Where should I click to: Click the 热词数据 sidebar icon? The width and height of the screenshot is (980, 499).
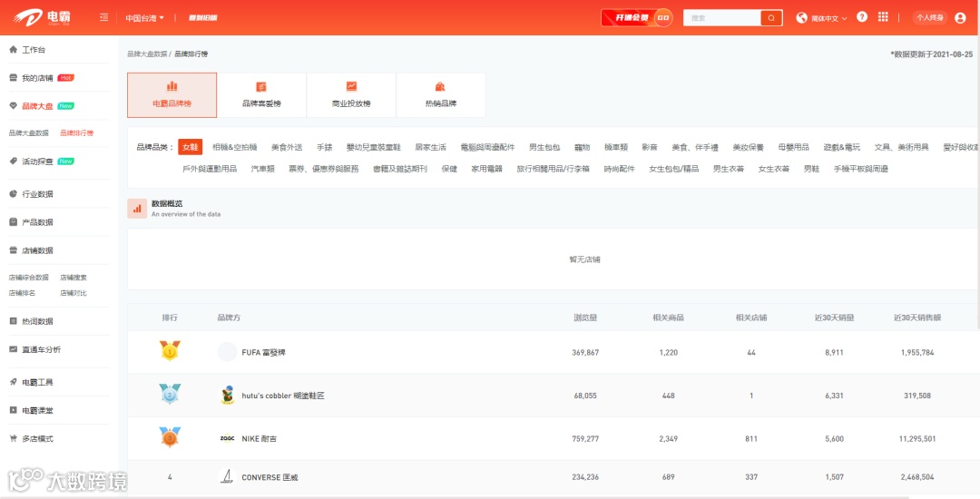[x=13, y=321]
